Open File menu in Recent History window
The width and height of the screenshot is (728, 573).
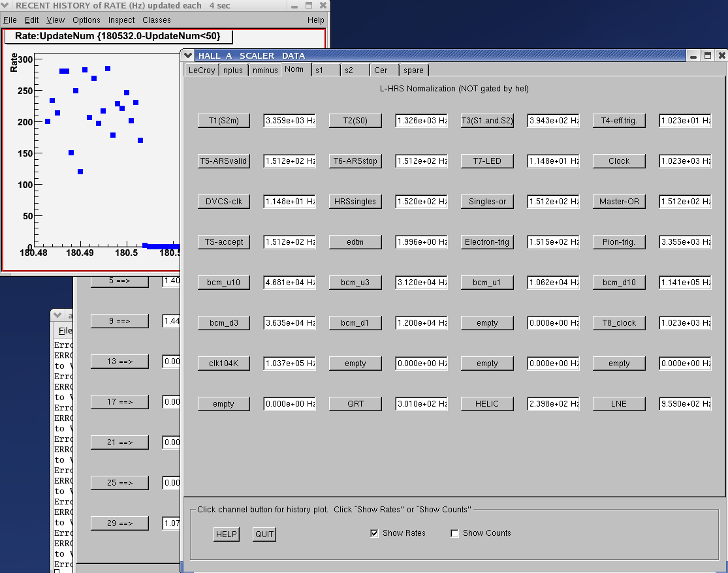[10, 20]
